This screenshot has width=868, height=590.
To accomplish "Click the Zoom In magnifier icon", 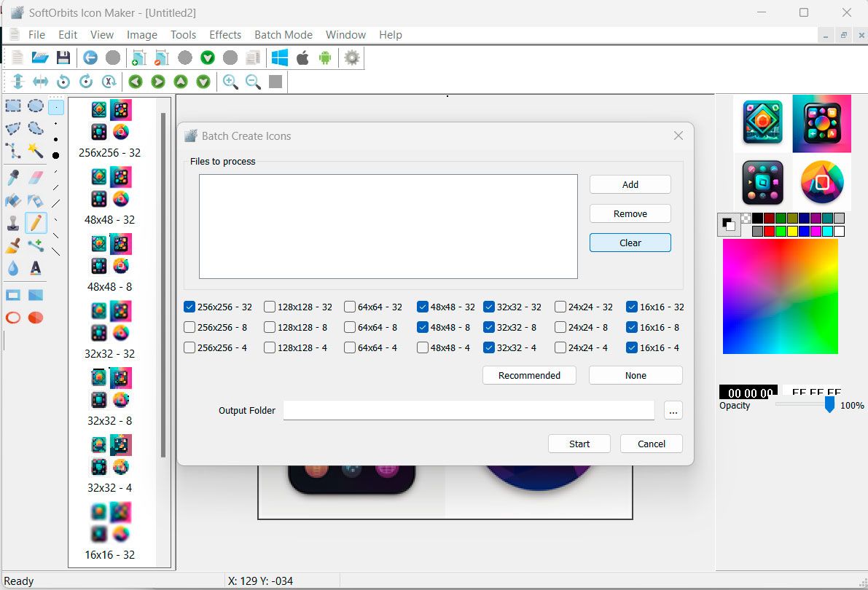I will 230,82.
